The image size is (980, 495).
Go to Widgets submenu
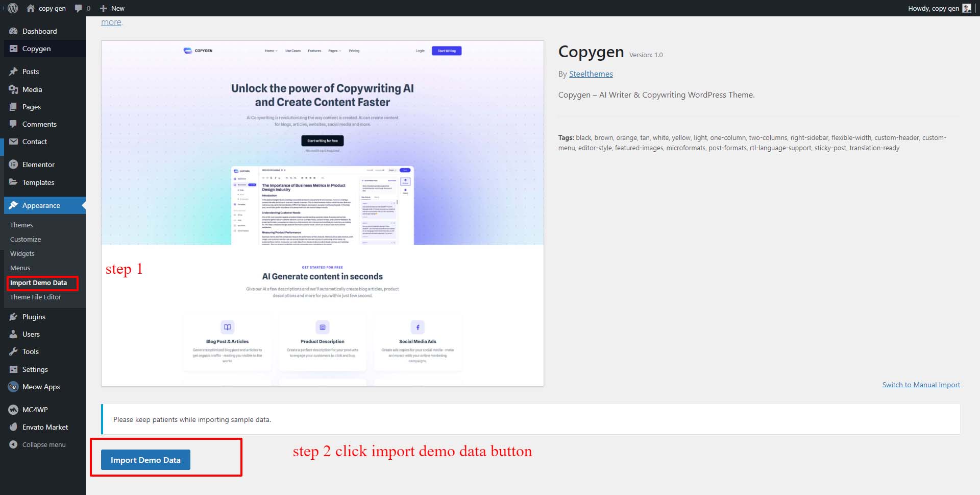pos(22,253)
